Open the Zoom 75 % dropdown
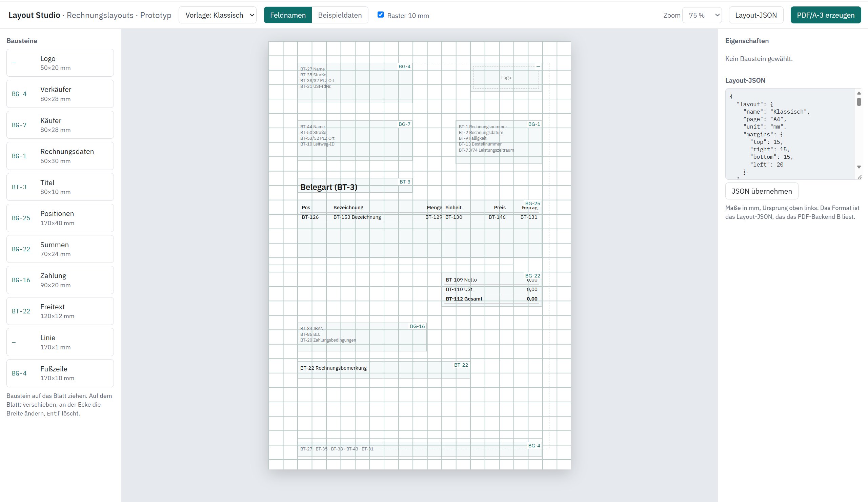Image resolution: width=868 pixels, height=502 pixels. [x=702, y=15]
